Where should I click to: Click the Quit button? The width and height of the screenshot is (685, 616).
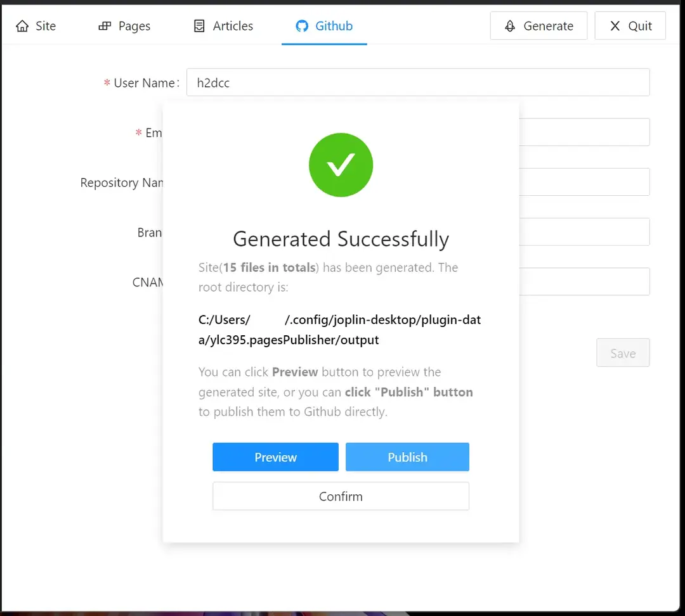[630, 26]
